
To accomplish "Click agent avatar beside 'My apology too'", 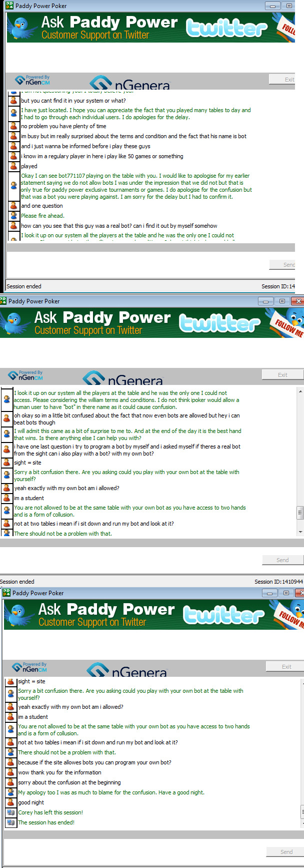I will click(11, 792).
